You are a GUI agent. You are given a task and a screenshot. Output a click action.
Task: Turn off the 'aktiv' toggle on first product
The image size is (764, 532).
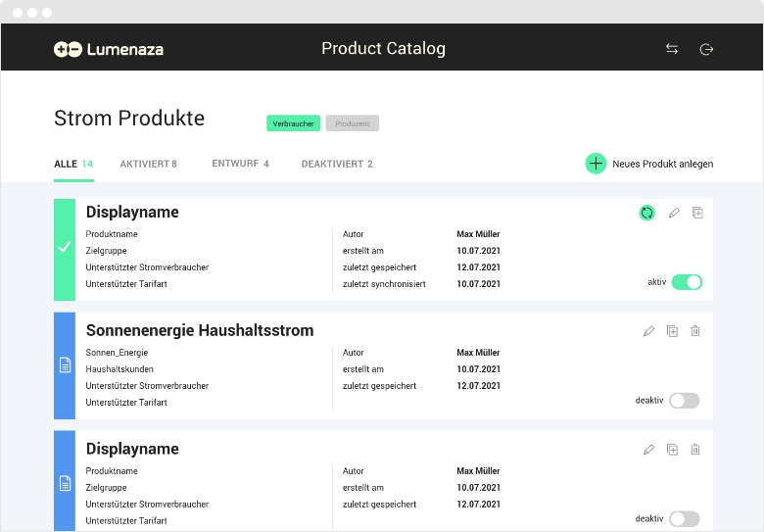(687, 282)
